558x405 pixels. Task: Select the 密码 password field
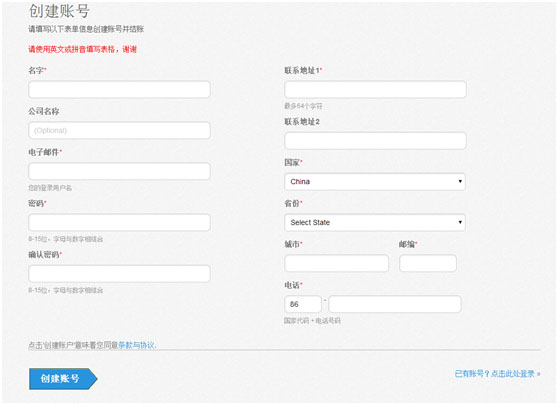[x=119, y=222]
